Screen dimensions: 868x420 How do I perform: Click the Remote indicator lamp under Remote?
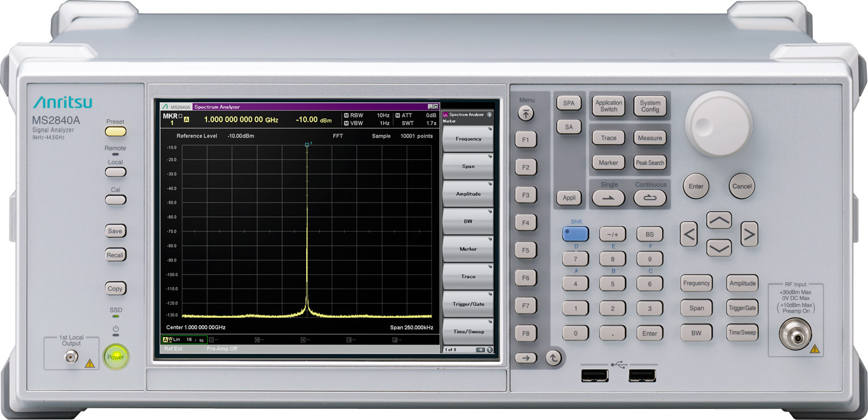(115, 154)
